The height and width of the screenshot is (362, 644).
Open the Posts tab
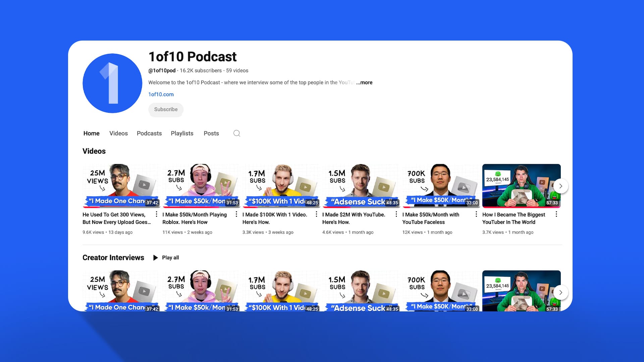[211, 133]
